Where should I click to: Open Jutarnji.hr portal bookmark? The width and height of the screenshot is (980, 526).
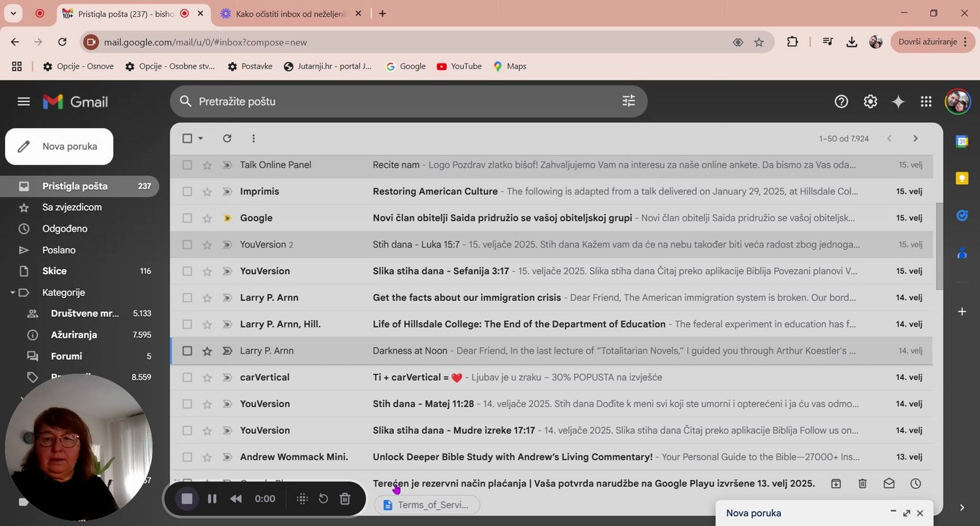(328, 66)
